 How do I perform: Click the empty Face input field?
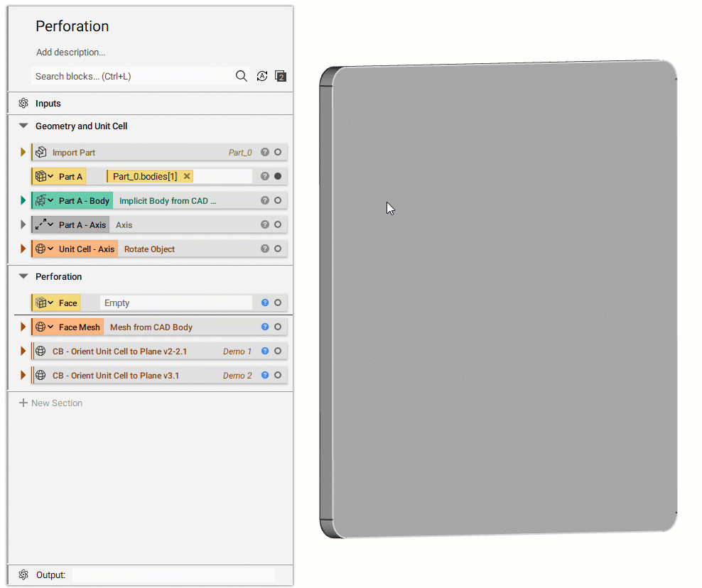point(176,303)
